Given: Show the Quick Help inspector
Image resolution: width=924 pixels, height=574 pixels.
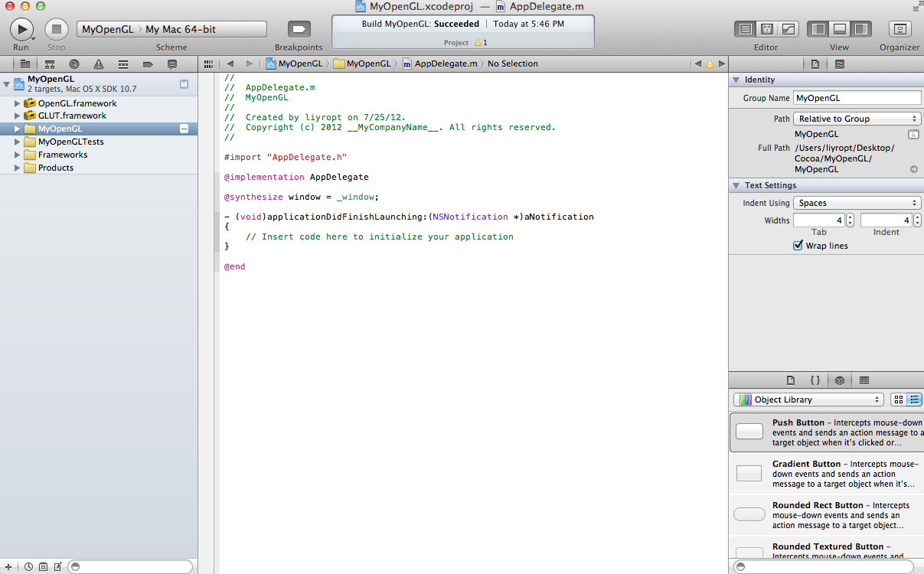Looking at the screenshot, I should [840, 64].
